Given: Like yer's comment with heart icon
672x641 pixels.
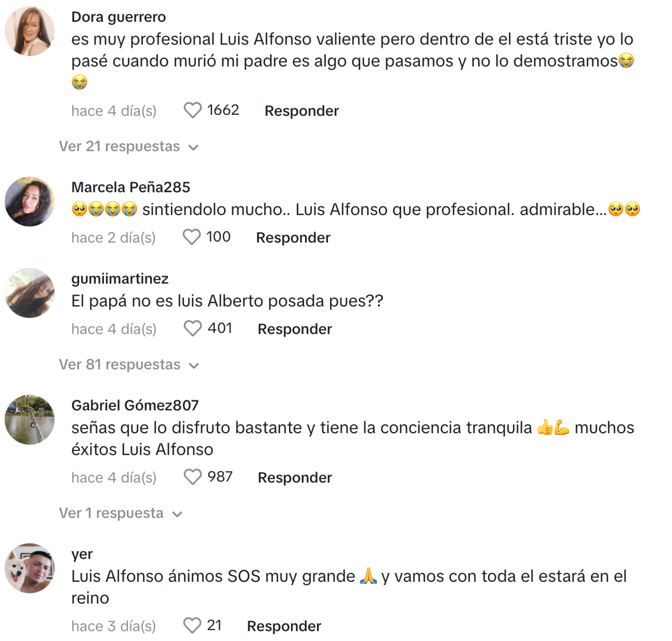Looking at the screenshot, I should pyautogui.click(x=192, y=625).
